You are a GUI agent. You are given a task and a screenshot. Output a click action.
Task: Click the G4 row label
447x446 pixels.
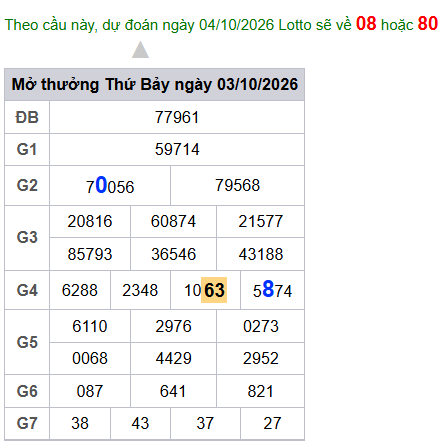(27, 290)
